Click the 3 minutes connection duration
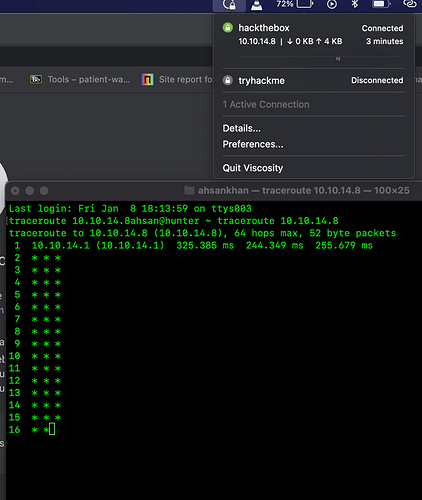Viewport: 422px width, 500px height. [384, 41]
